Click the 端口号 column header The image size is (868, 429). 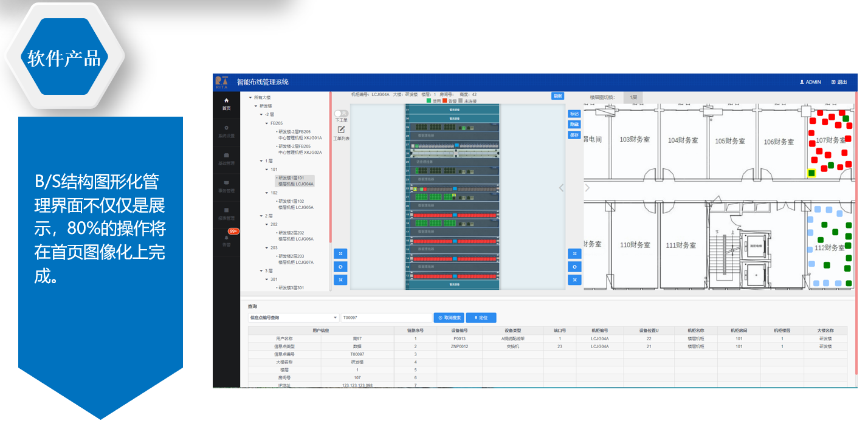pos(560,331)
